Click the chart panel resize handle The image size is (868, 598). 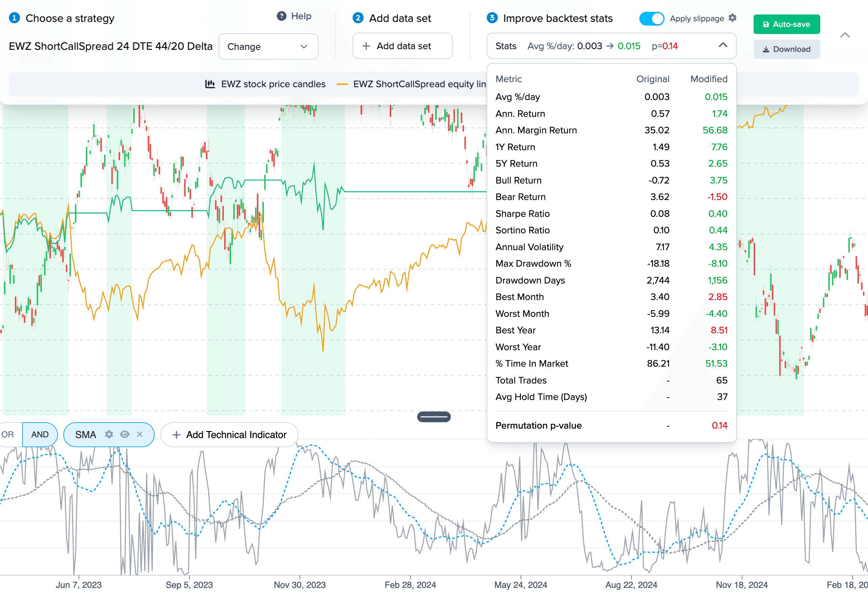point(434,417)
